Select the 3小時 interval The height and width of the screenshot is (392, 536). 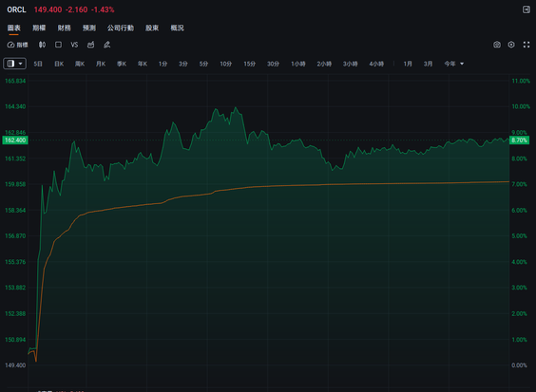(x=350, y=64)
